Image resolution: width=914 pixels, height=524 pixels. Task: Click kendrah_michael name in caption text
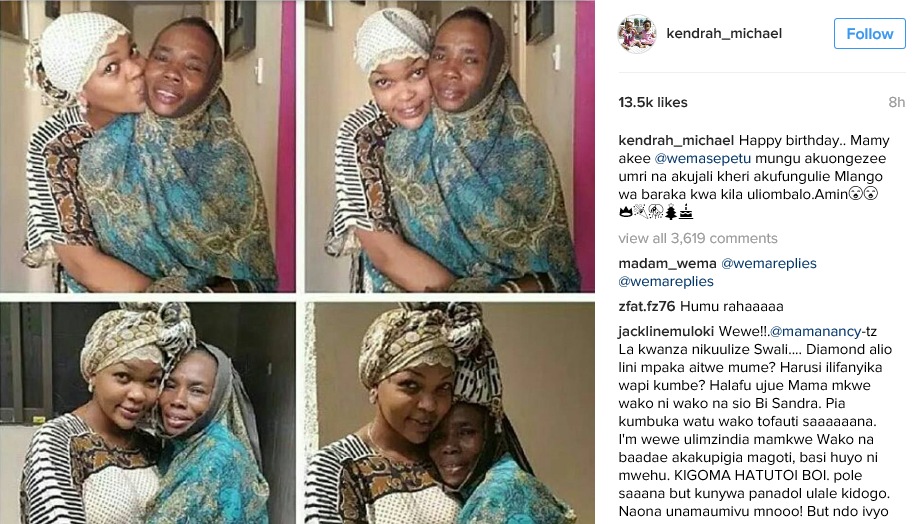[676, 140]
